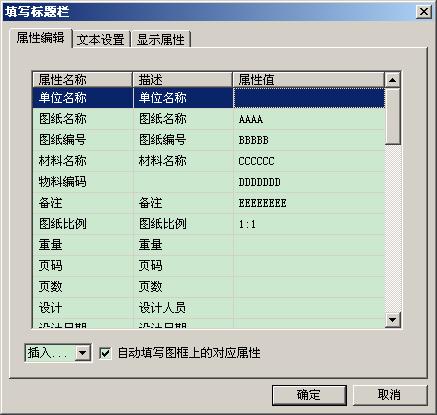Click the 图纸名称 description cell
437x415 pixels.
point(183,119)
